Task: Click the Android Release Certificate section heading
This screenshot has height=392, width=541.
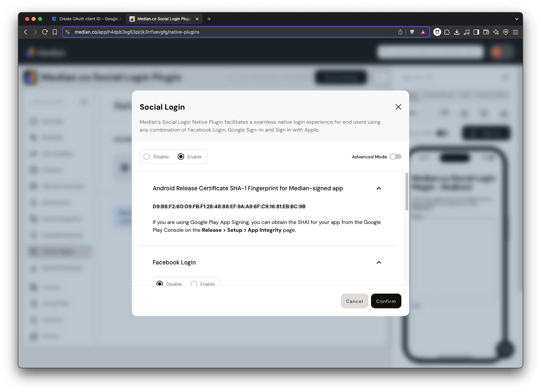Action: [x=248, y=188]
